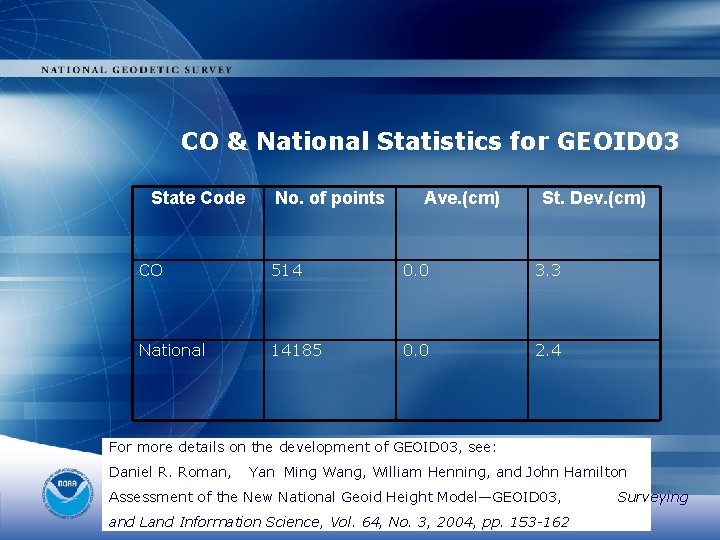
Task: Click the NOAA logo emblem
Action: [68, 494]
